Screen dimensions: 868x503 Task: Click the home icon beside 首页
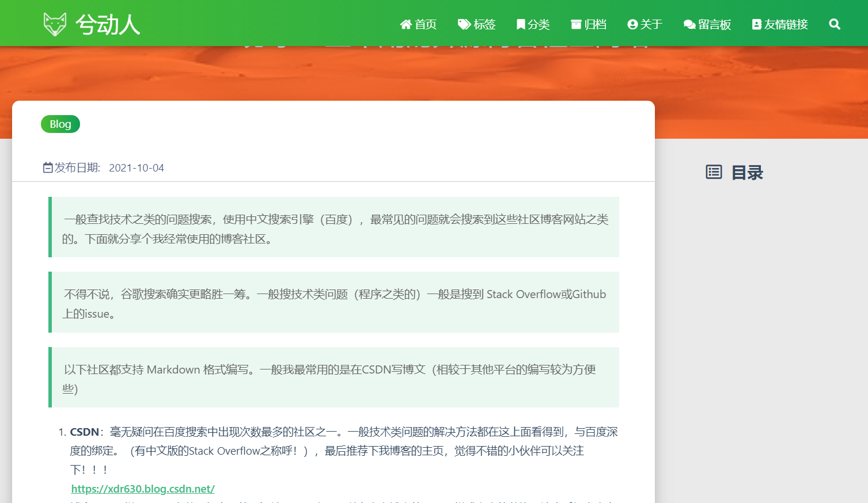[406, 24]
